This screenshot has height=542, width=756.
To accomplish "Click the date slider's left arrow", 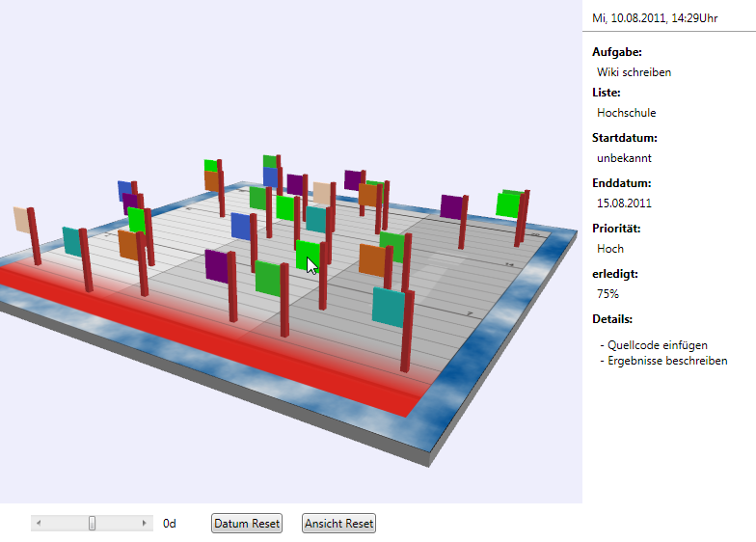I will pos(39,523).
